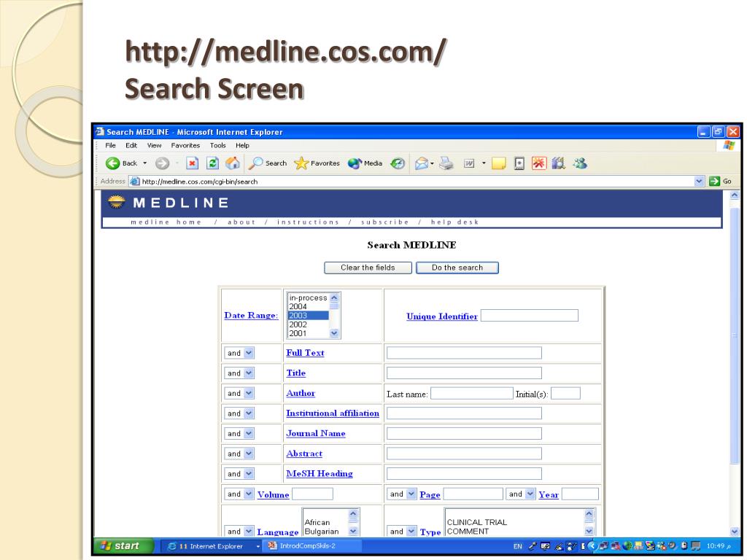Open the operator dropdown beside Institutional affiliation
Screen dimensions: 747x560
coord(239,413)
